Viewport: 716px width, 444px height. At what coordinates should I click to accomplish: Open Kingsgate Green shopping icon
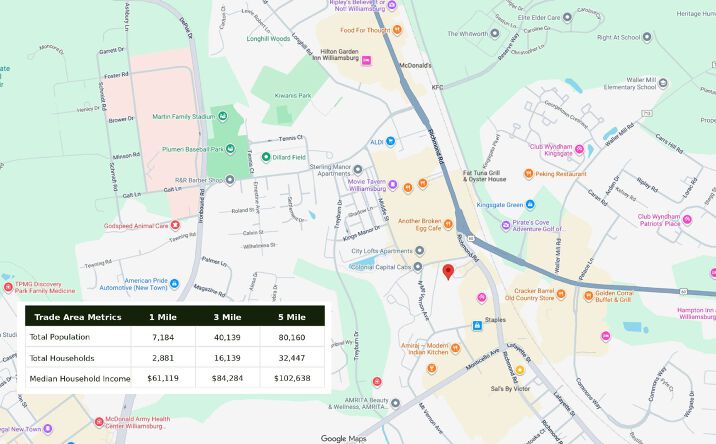click(530, 204)
